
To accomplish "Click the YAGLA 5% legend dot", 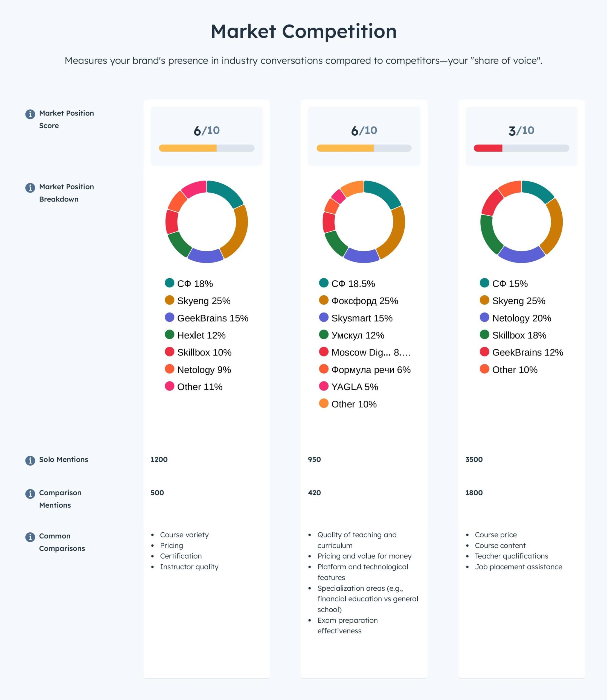I will [324, 386].
